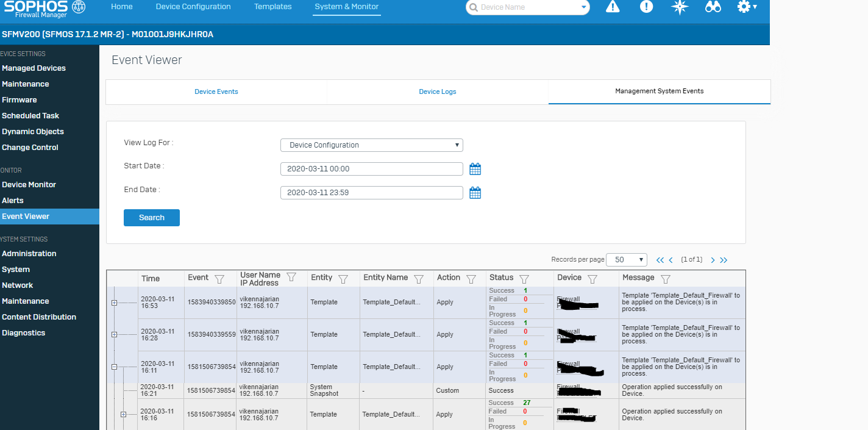
Task: Open Device Configuration menu
Action: [x=193, y=7]
